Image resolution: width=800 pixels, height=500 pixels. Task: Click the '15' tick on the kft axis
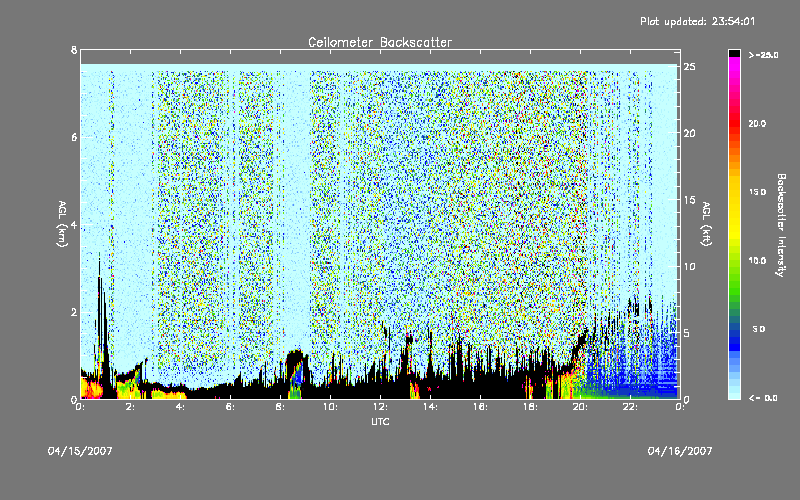pyautogui.click(x=690, y=200)
